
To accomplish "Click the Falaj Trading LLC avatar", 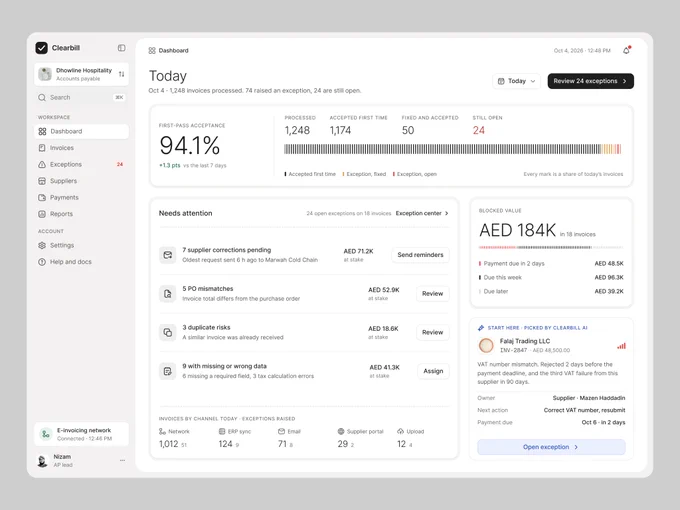I will click(486, 345).
